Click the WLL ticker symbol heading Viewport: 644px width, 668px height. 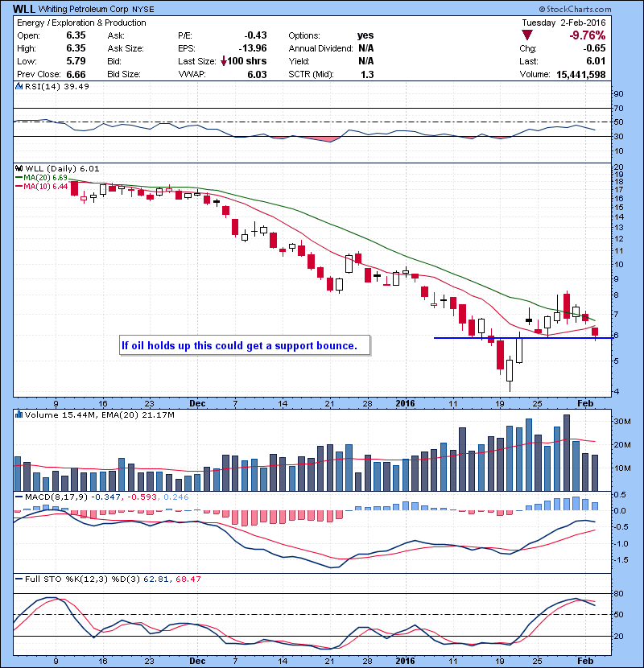click(24, 9)
